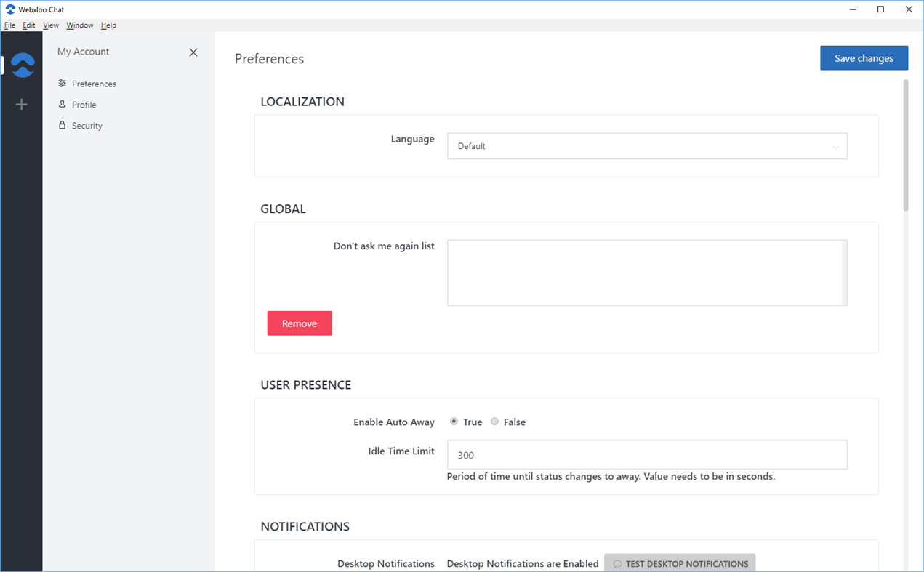Set Enable Auto Away to True

(x=454, y=422)
